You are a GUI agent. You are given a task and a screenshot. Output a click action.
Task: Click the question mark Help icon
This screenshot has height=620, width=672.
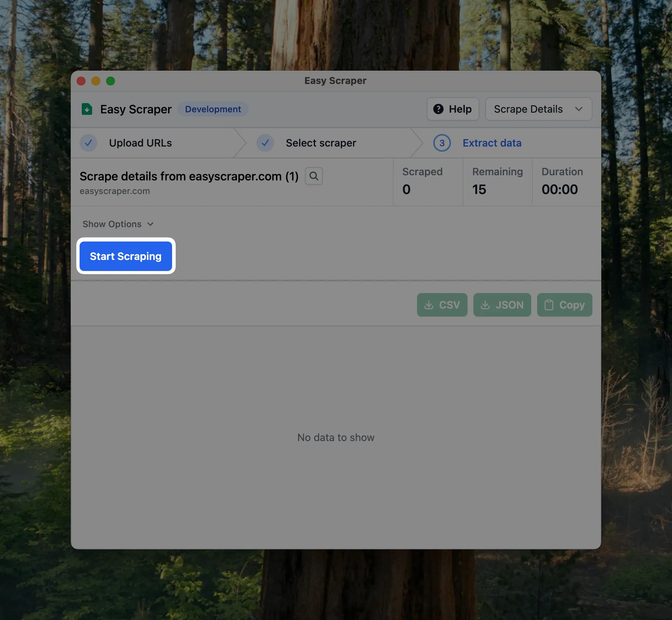(438, 109)
